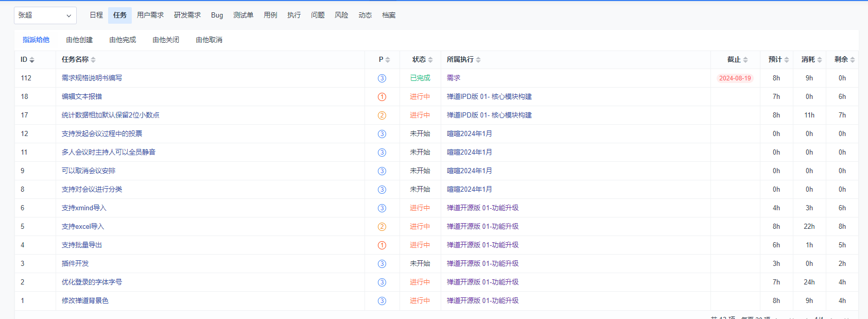Open the 张超 user dropdown
Viewport: 868px width, 319px height.
pyautogui.click(x=45, y=15)
